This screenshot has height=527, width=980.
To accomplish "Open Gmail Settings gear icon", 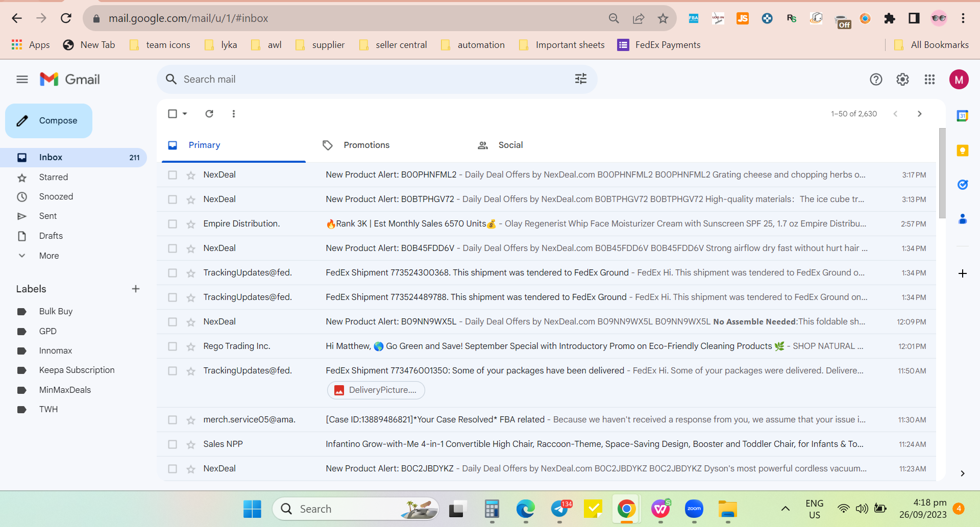I will coord(902,79).
